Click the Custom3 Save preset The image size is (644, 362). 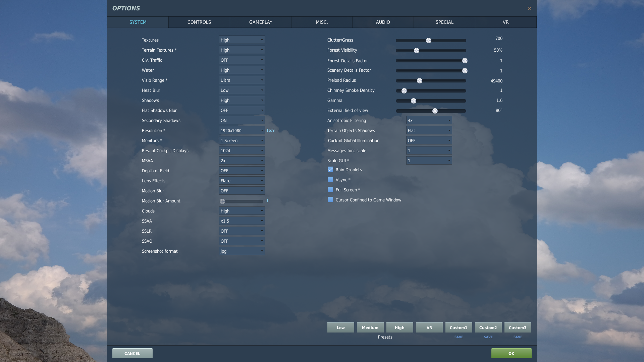click(x=518, y=337)
